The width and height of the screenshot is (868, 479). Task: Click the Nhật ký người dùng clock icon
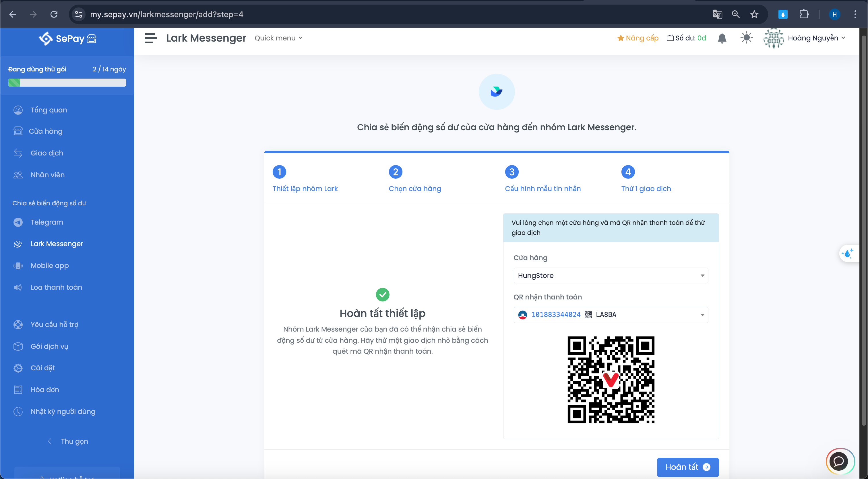tap(18, 411)
